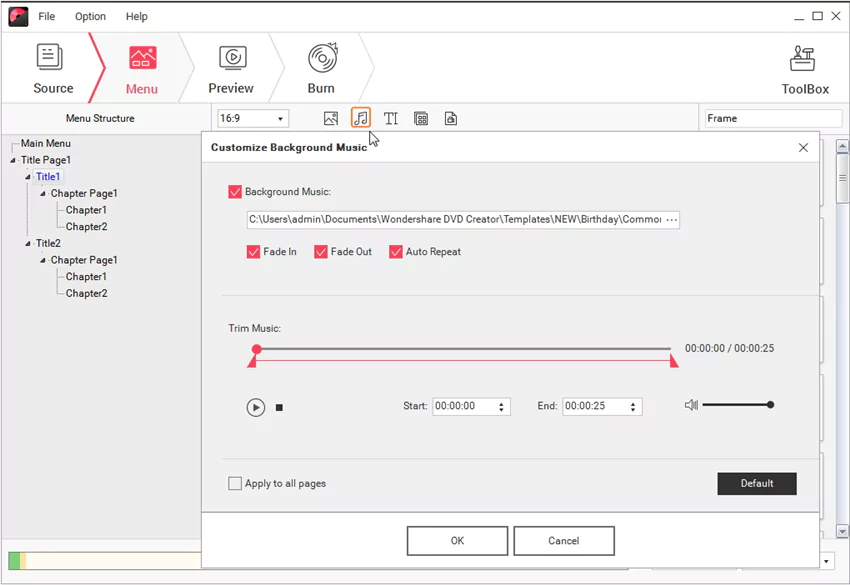This screenshot has height=585, width=850.
Task: Enable Apply to all pages
Action: point(235,483)
